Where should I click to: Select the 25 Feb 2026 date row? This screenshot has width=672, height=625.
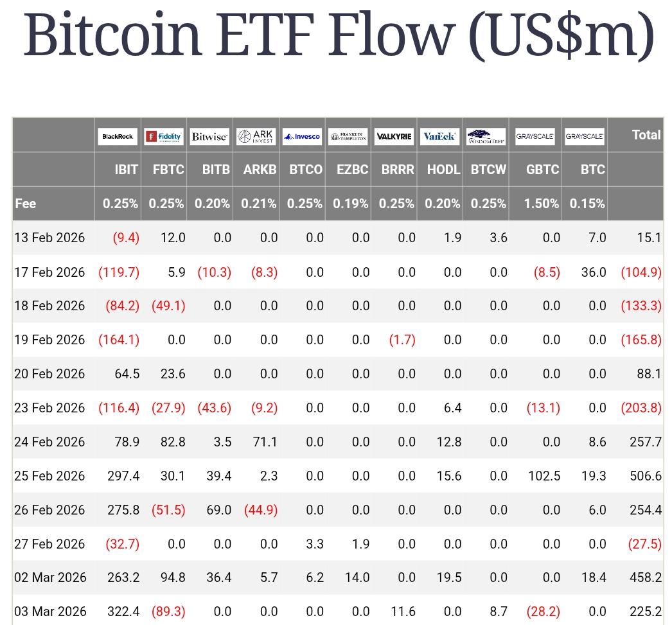(x=49, y=476)
